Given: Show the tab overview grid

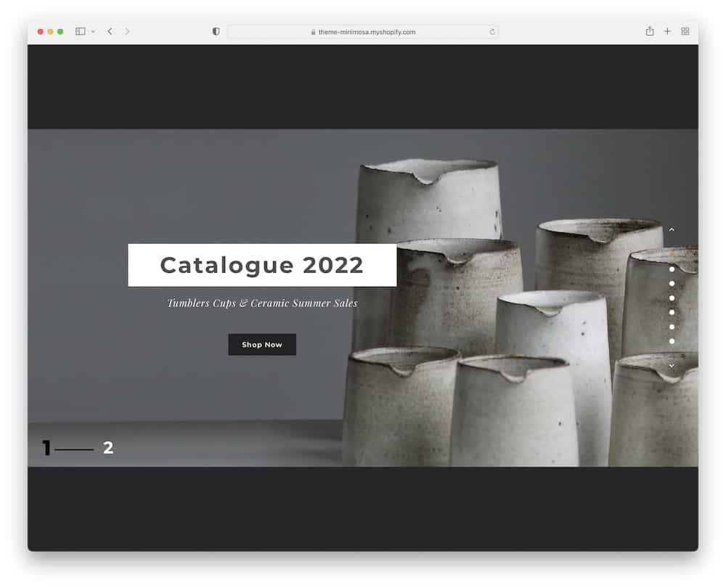Looking at the screenshot, I should 685,31.
